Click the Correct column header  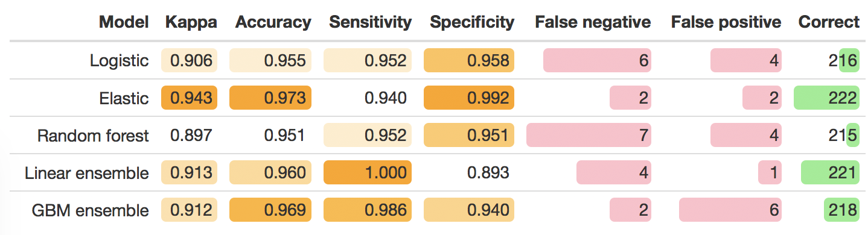pos(829,23)
